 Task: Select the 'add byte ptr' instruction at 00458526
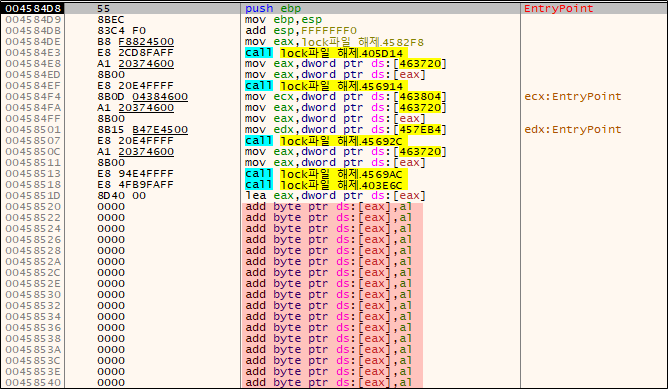[328, 240]
